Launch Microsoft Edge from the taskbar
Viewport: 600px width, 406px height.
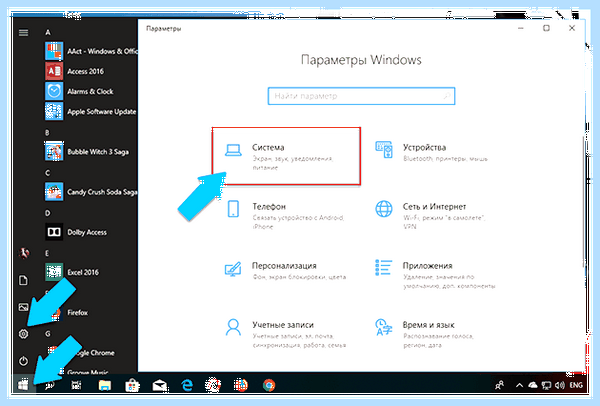tap(187, 385)
